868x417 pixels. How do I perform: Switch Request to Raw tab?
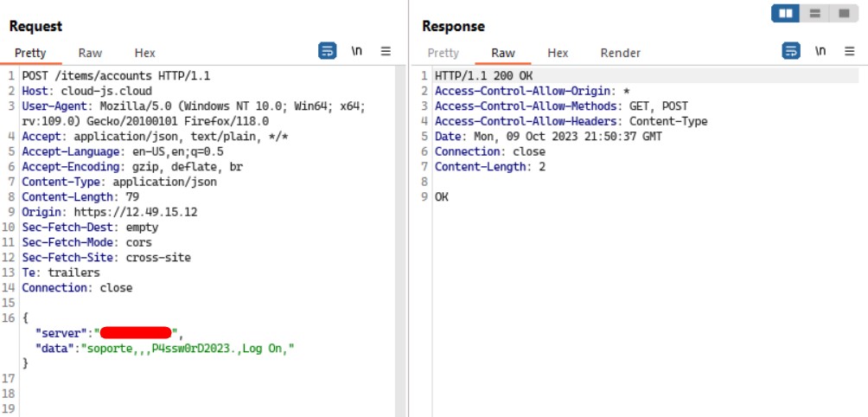click(90, 53)
